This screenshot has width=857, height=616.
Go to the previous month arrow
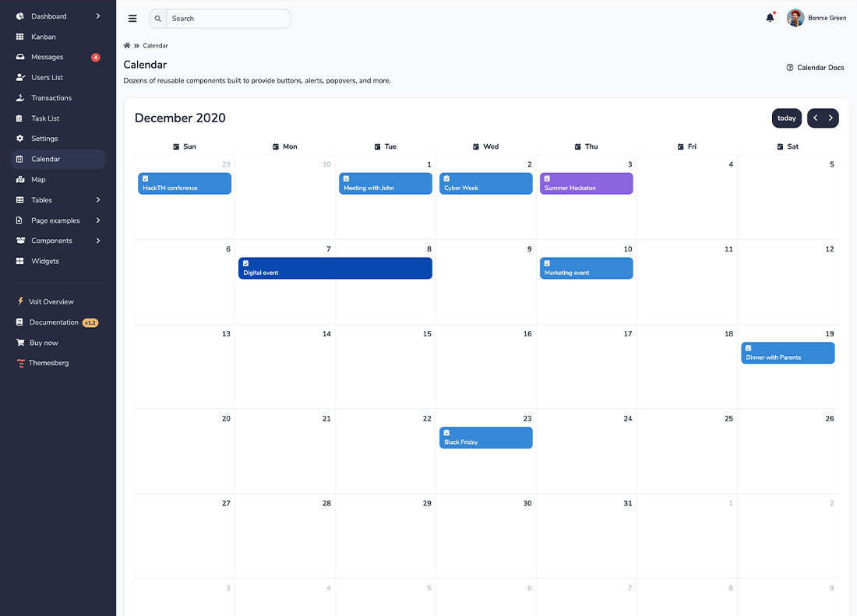tap(816, 118)
